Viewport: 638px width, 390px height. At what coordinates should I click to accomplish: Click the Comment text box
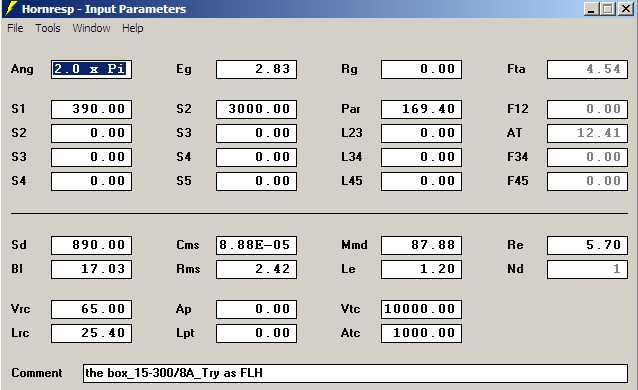coord(355,373)
